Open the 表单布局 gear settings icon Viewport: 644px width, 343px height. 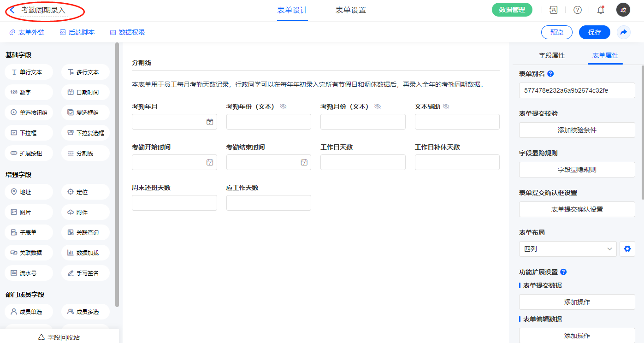[627, 249]
